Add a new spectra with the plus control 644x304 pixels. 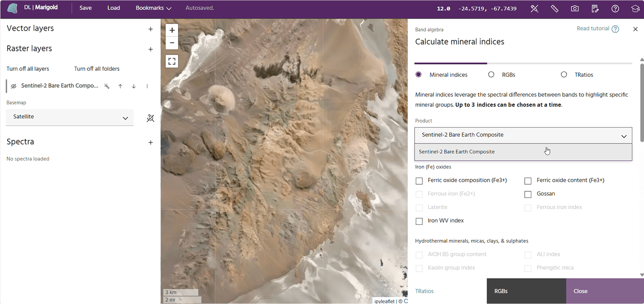150,142
